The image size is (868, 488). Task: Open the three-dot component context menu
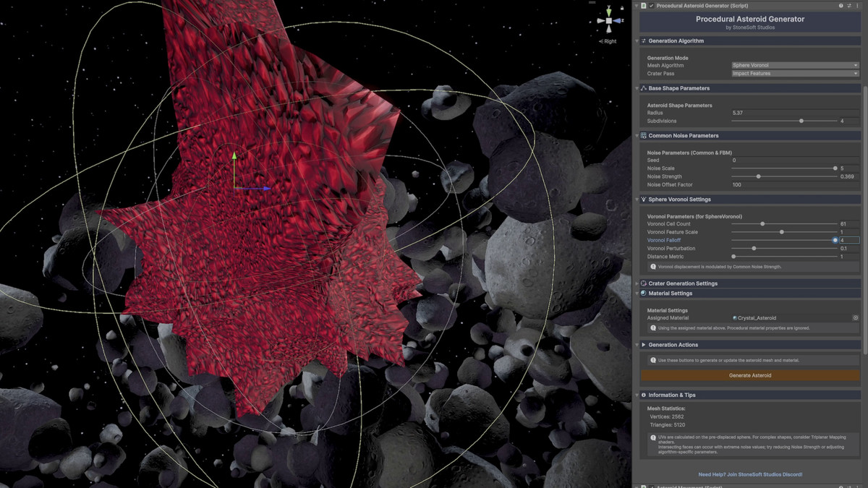858,6
